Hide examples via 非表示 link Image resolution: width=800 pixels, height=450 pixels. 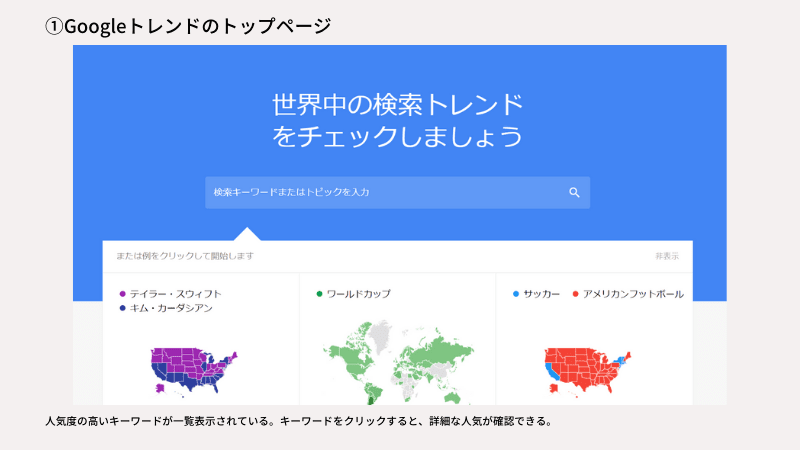pos(667,256)
